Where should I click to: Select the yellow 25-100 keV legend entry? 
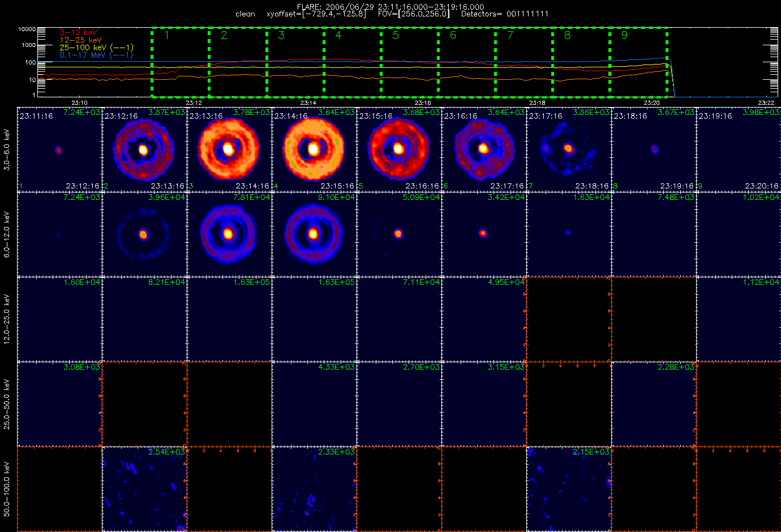[x=97, y=48]
